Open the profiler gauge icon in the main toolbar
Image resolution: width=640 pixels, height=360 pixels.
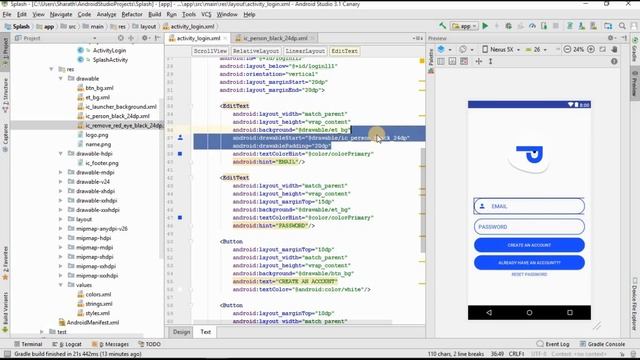(532, 26)
